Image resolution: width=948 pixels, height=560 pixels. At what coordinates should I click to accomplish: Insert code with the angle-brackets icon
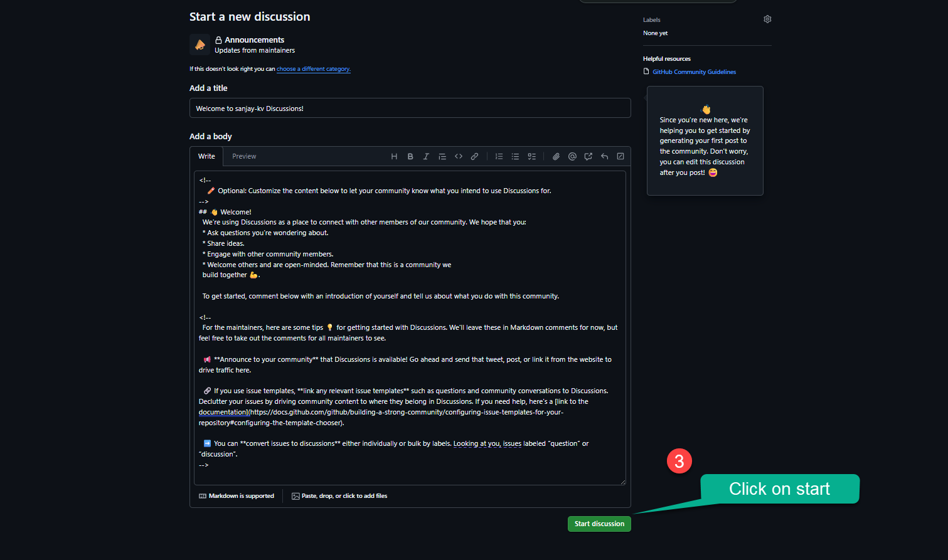(459, 157)
